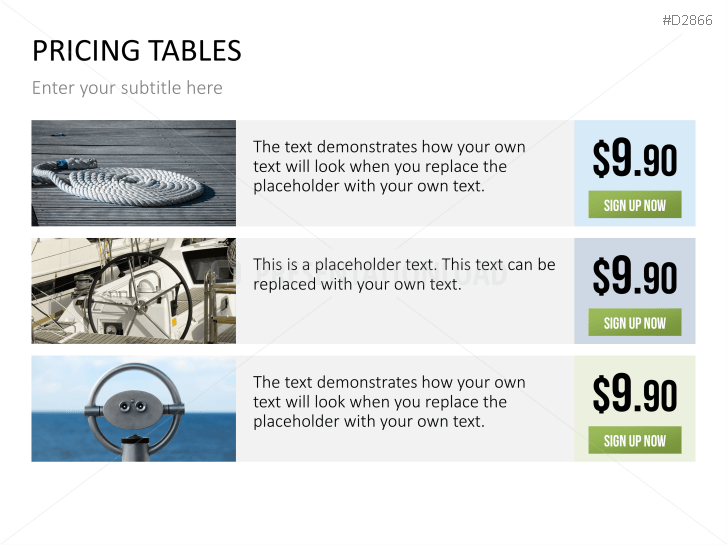Select the coiled rope image
This screenshot has height=545, width=727.
coord(134,173)
